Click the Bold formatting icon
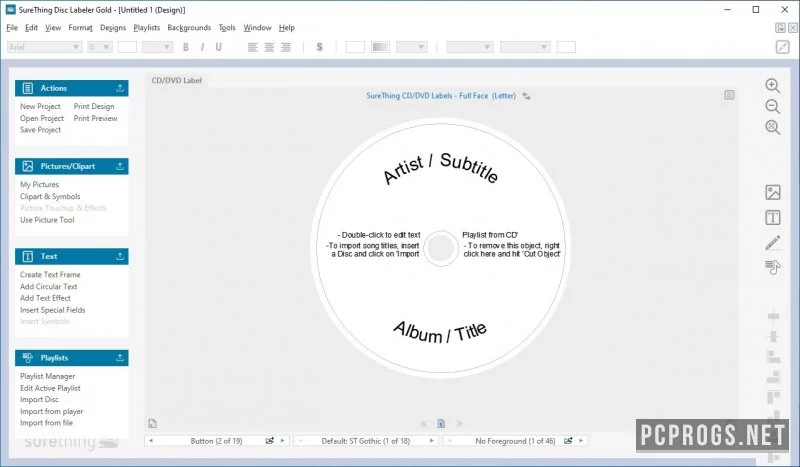The width and height of the screenshot is (800, 467). click(x=186, y=47)
